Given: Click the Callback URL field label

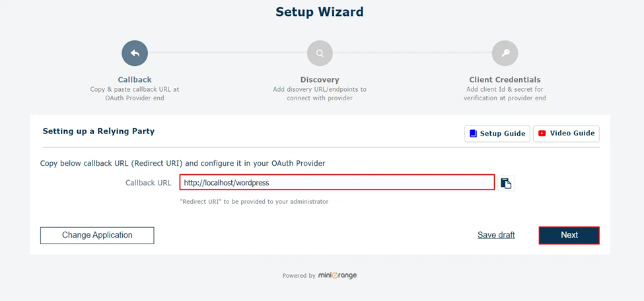Looking at the screenshot, I should click(x=148, y=183).
